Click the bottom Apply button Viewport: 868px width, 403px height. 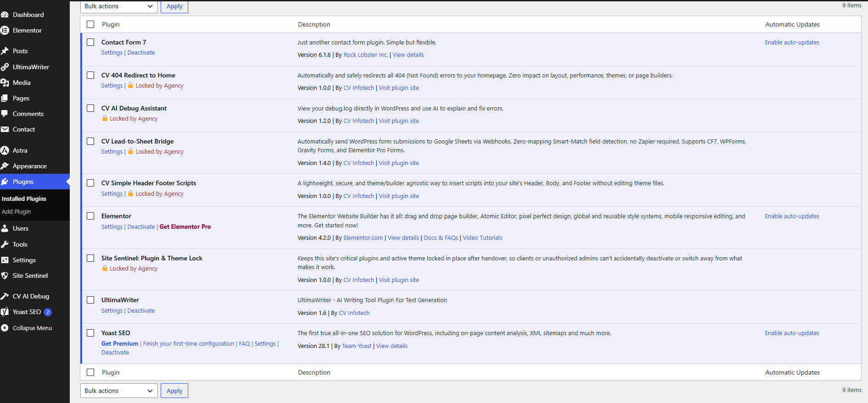coord(174,391)
